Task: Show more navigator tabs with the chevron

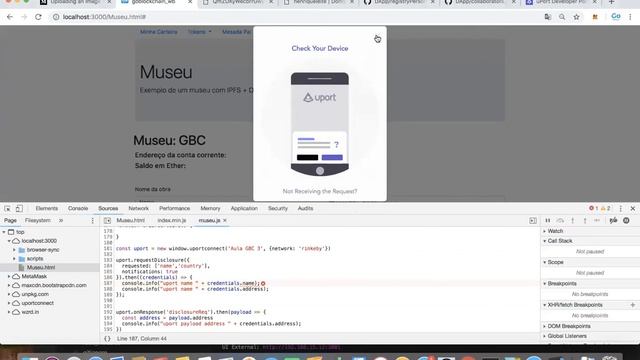Action: pyautogui.click(x=61, y=220)
